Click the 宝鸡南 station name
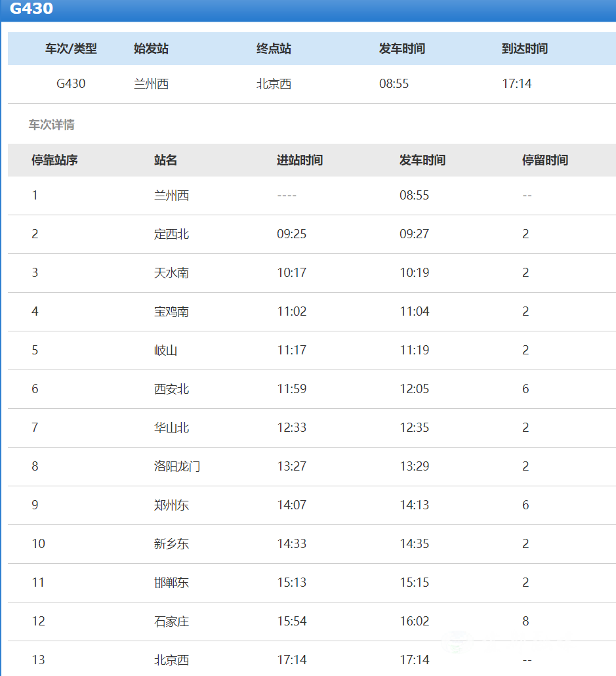The image size is (616, 676). click(x=171, y=312)
